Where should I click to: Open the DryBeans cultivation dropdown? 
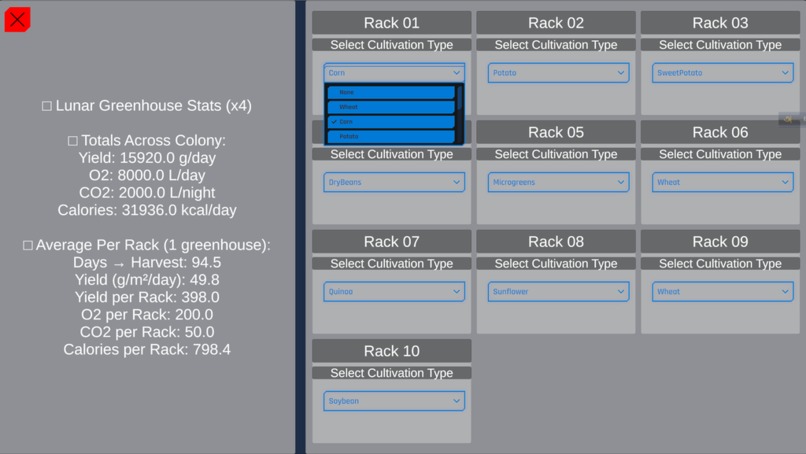(394, 183)
